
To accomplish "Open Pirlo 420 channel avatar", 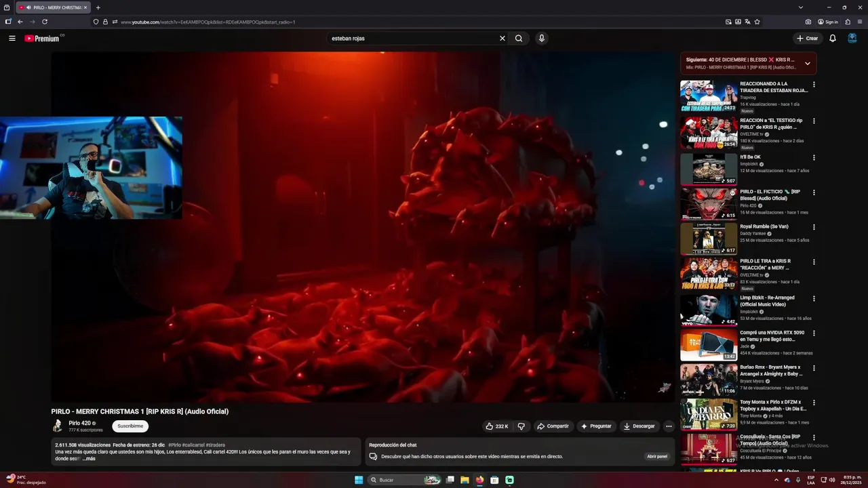I will tap(58, 426).
